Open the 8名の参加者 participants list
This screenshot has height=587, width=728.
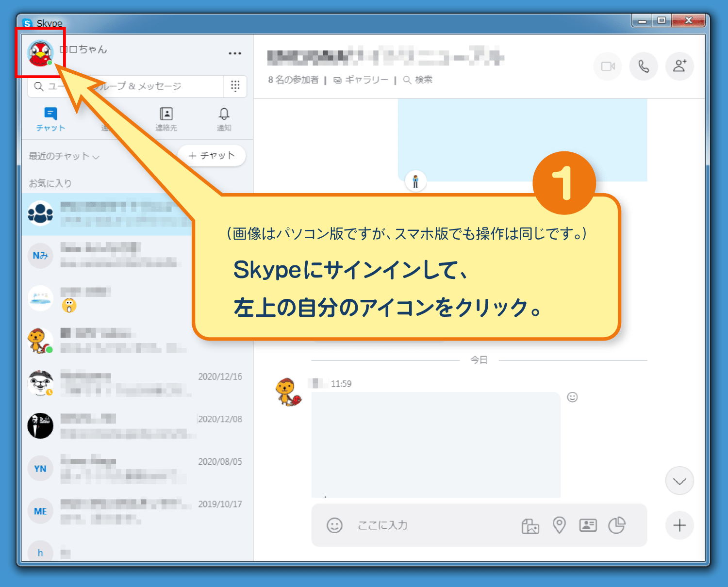[293, 80]
